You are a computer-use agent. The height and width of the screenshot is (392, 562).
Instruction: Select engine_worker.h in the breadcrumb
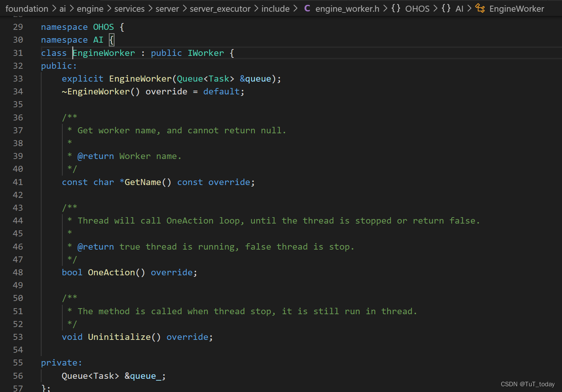(347, 8)
